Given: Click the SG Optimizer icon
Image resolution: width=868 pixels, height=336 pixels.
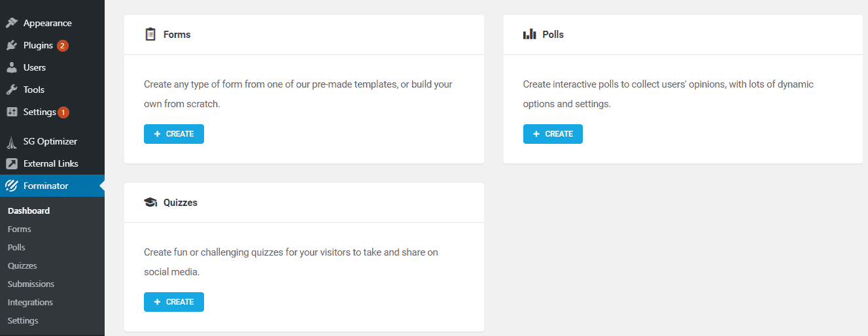Looking at the screenshot, I should point(11,142).
